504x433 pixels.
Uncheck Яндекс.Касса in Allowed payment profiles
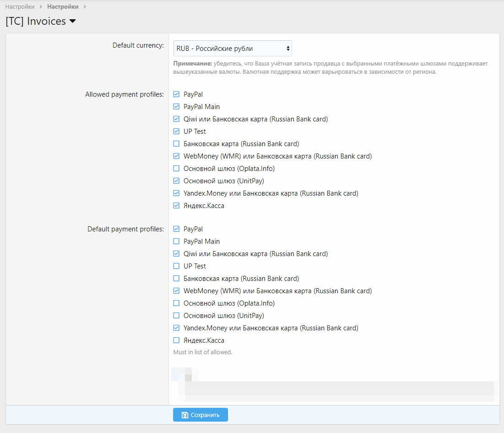[177, 206]
